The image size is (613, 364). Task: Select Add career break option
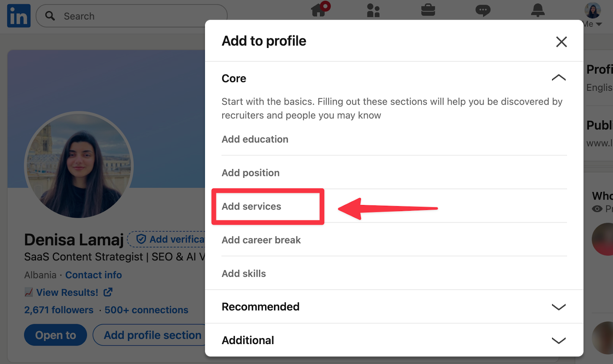pyautogui.click(x=261, y=240)
